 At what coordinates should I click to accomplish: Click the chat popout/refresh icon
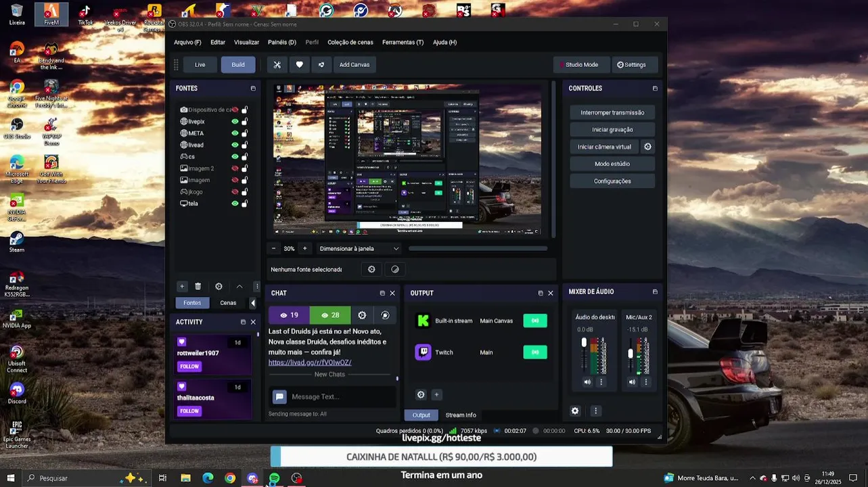(385, 315)
